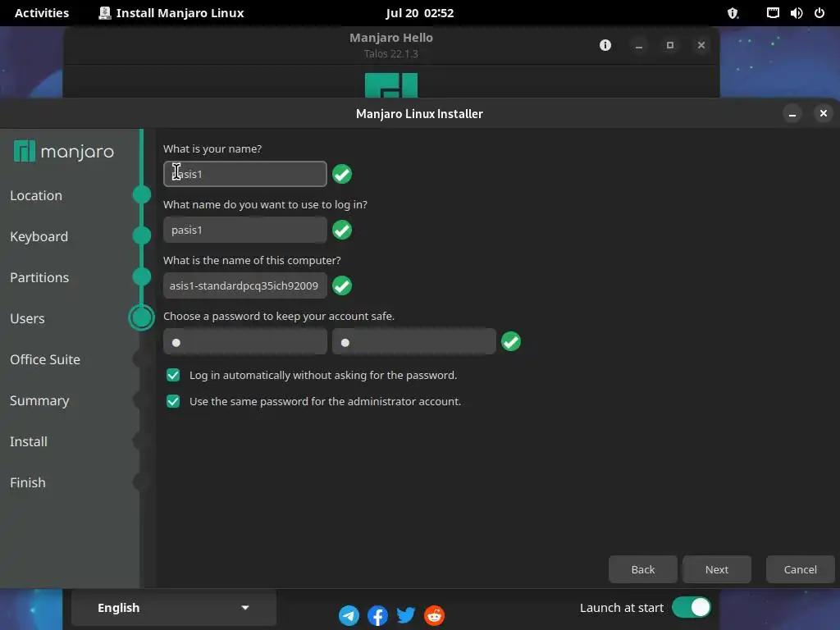The image size is (840, 630).
Task: Select the Finish step in sidebar
Action: point(28,482)
